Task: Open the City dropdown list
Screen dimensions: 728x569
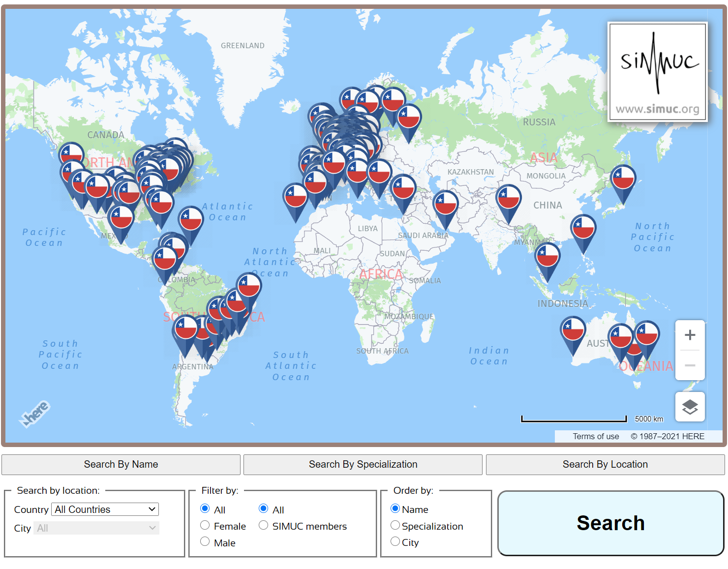Action: pos(96,528)
